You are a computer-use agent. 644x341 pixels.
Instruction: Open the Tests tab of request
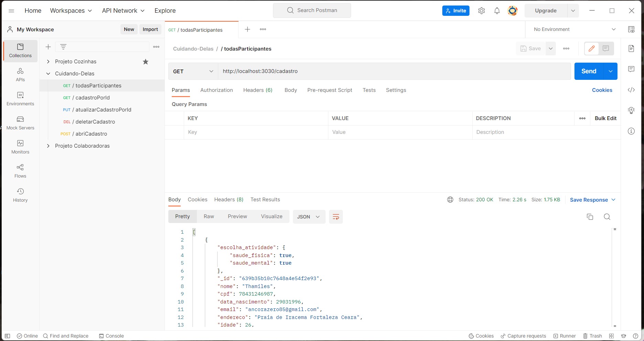(x=369, y=90)
